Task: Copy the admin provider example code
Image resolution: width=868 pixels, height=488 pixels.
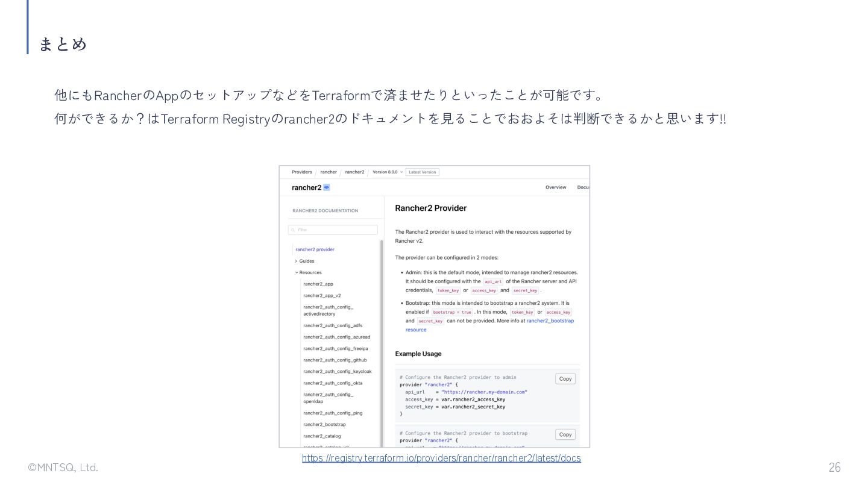Action: click(565, 379)
